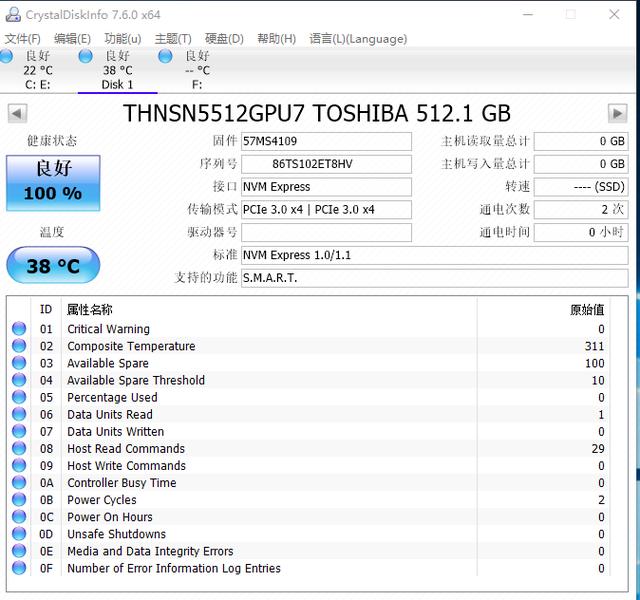Open the 编辑(E) menu

(x=72, y=38)
